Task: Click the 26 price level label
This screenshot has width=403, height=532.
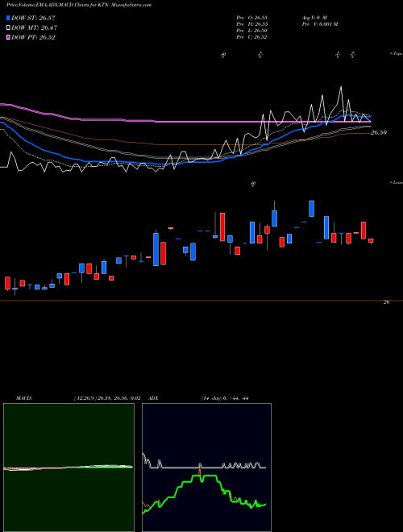Action: coord(386,302)
